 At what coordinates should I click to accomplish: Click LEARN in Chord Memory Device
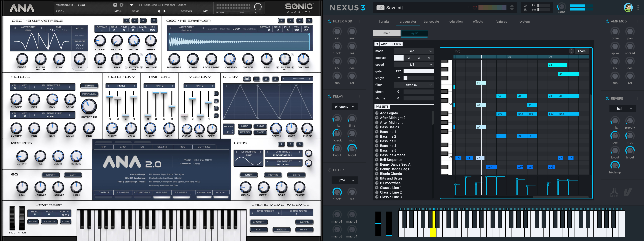click(x=304, y=222)
